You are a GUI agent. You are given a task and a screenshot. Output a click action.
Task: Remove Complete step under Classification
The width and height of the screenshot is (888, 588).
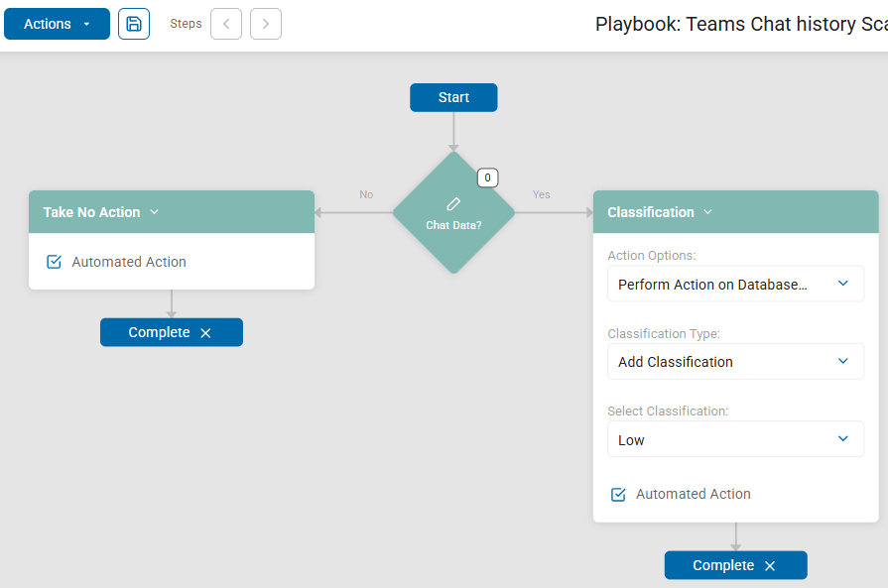770,566
